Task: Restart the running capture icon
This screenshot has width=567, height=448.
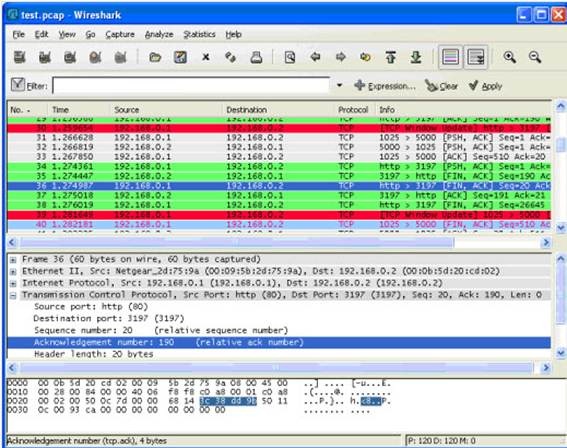Action: [120, 57]
